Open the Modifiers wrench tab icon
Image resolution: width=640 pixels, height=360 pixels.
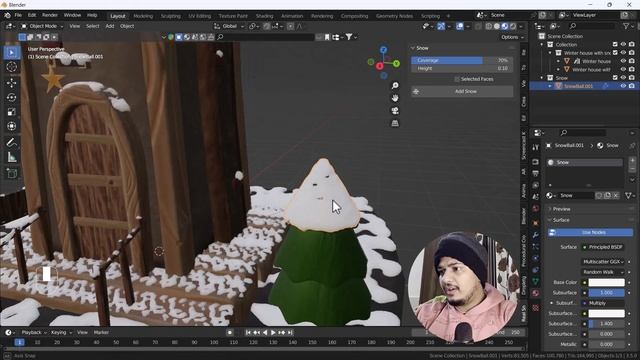click(x=536, y=235)
